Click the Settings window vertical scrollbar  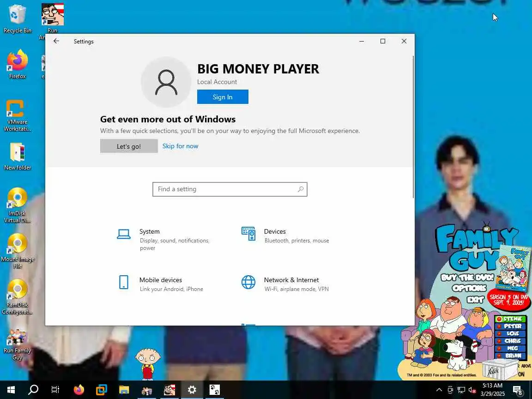click(413, 127)
